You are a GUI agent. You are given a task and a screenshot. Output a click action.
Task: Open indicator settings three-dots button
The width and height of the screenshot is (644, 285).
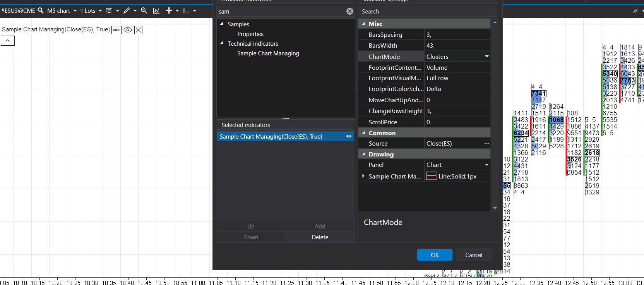[x=116, y=30]
